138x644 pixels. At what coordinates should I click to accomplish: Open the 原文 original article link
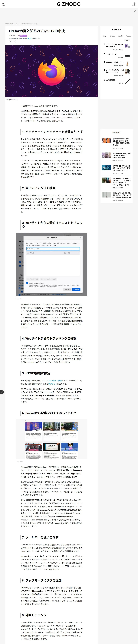(29, 39)
